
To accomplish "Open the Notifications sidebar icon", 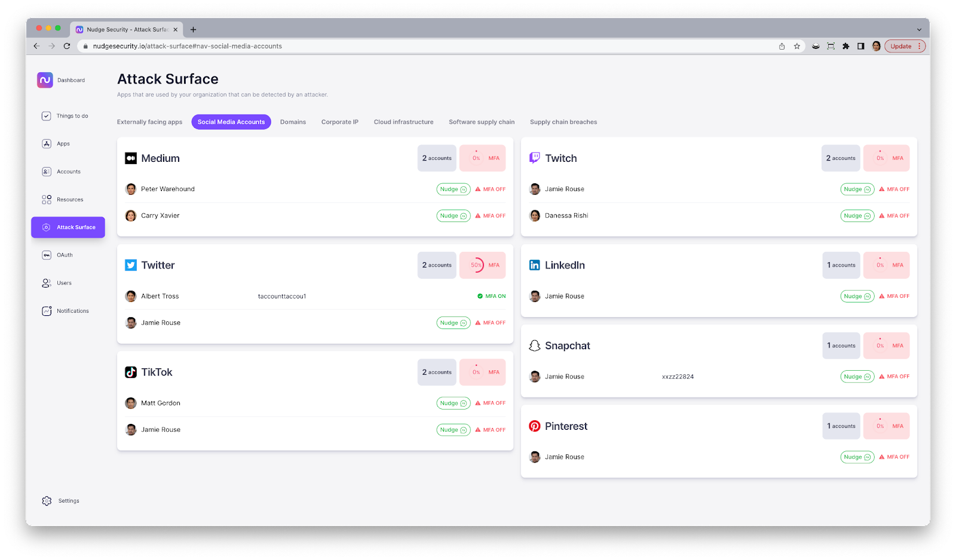I will 47,311.
